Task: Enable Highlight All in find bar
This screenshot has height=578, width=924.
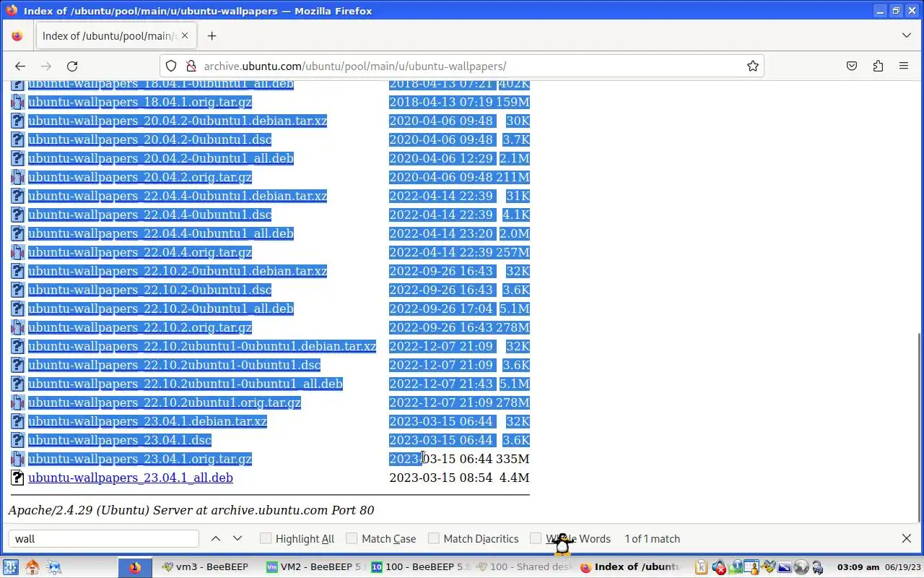Action: point(297,538)
